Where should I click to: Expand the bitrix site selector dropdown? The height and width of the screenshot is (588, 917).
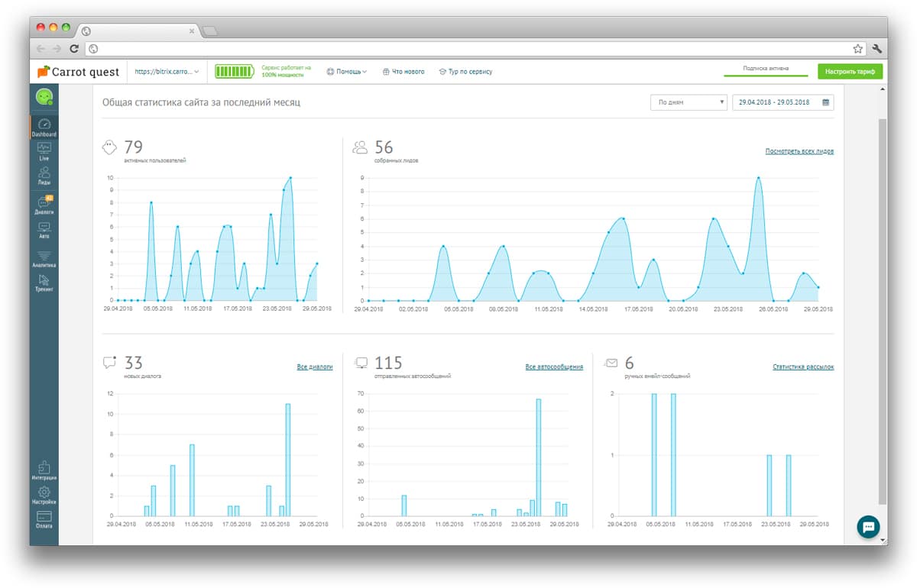click(x=167, y=72)
